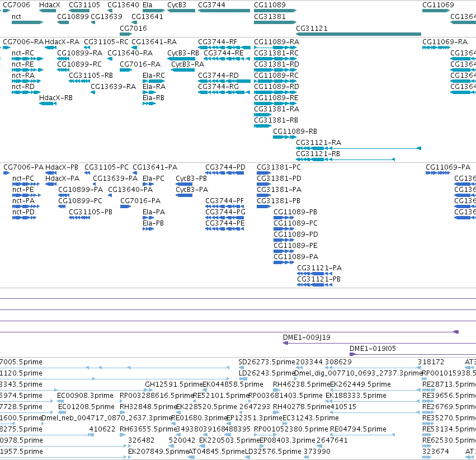Select EST RH63655.5prime
The image size is (476, 460).
pyautogui.click(x=122, y=435)
